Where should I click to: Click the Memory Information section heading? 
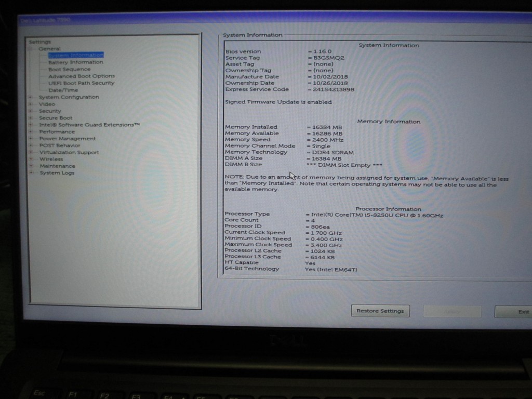click(x=389, y=122)
